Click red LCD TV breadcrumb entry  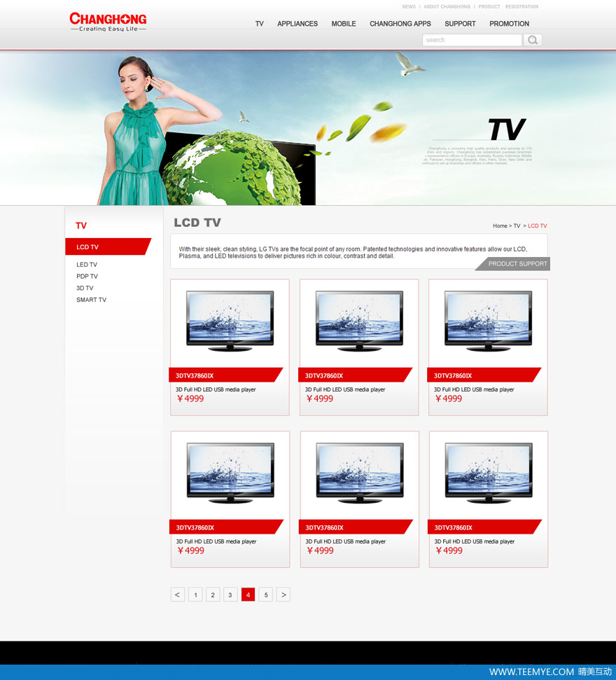[x=537, y=226]
